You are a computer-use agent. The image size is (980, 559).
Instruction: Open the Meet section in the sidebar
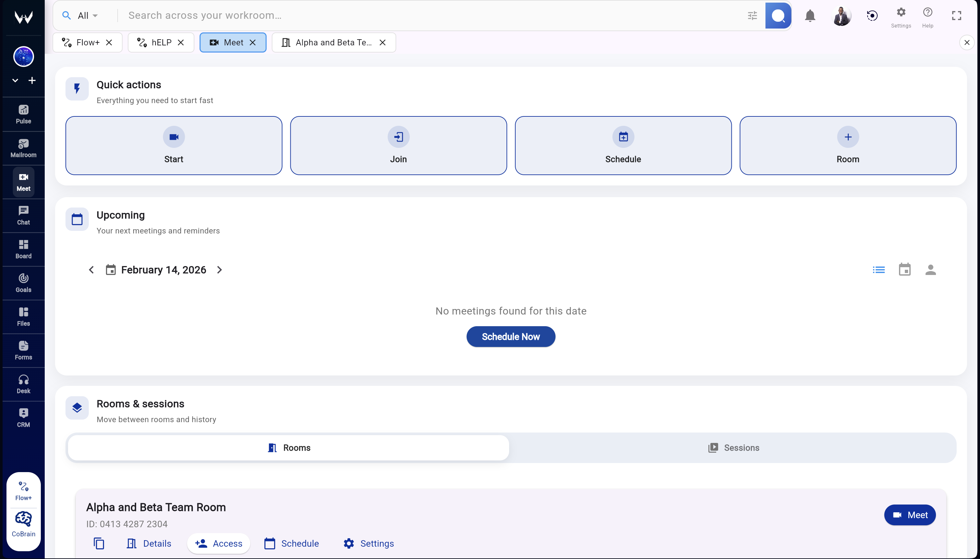coord(23,182)
